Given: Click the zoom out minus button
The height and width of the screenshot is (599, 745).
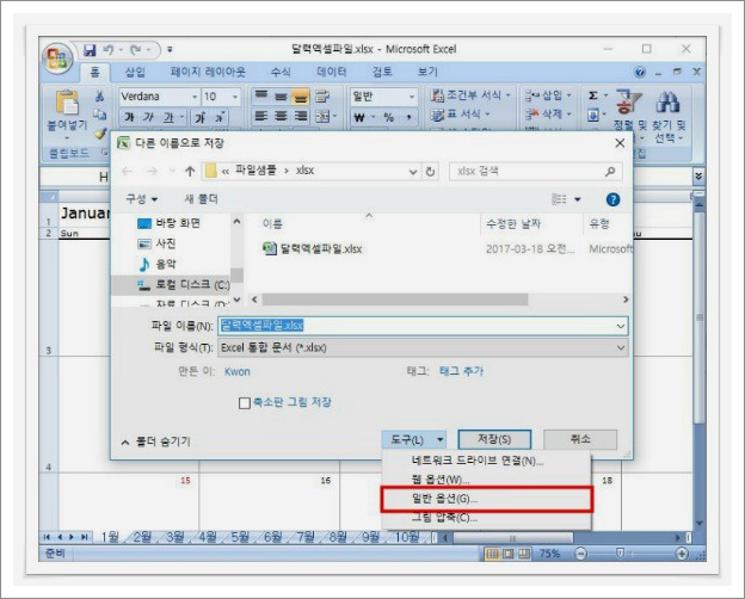Looking at the screenshot, I should point(581,553).
